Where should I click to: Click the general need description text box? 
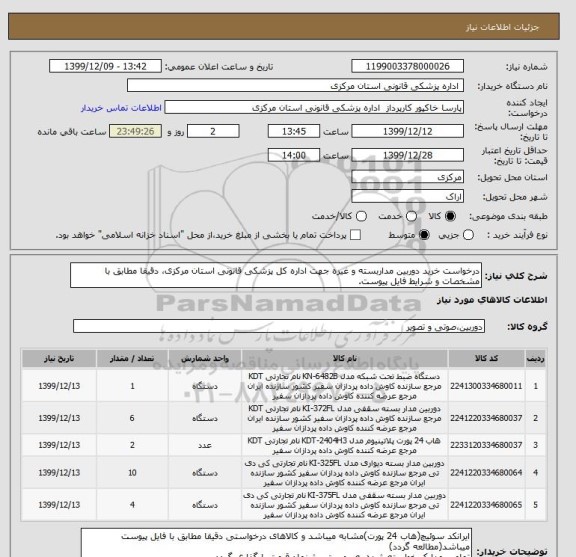pos(276,276)
